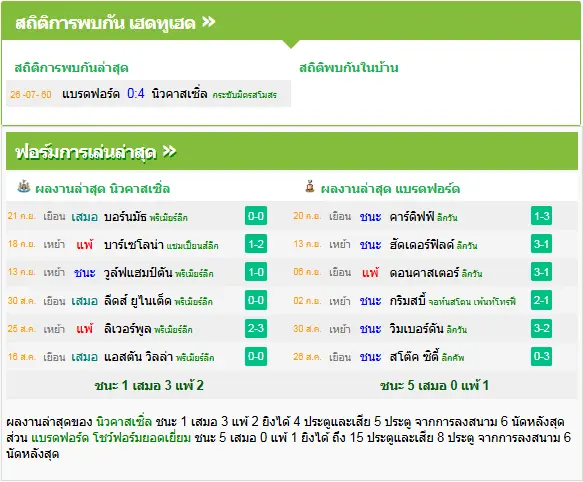Click the ลีกคัพ competition label
The height and width of the screenshot is (482, 583).
(x=453, y=358)
